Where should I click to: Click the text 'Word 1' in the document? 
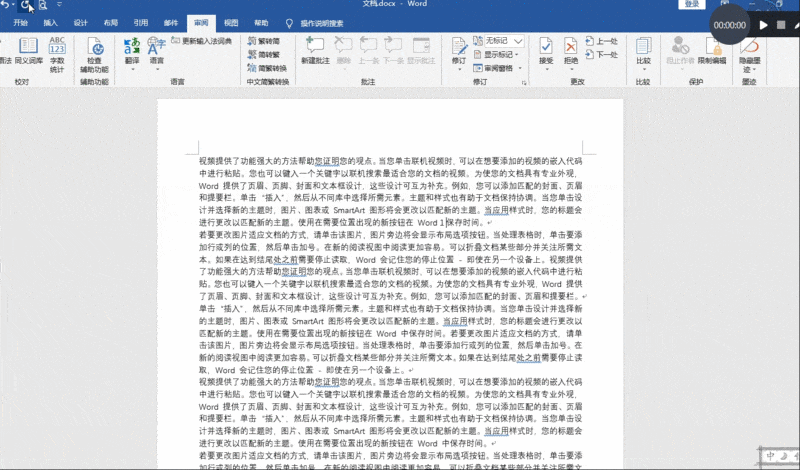pyautogui.click(x=431, y=222)
